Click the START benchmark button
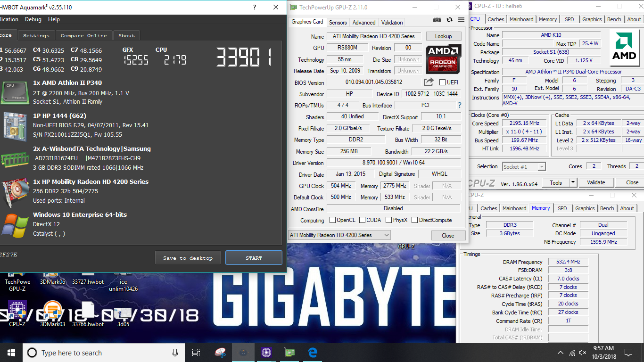Screen dimensions: 644x362 pos(254,258)
